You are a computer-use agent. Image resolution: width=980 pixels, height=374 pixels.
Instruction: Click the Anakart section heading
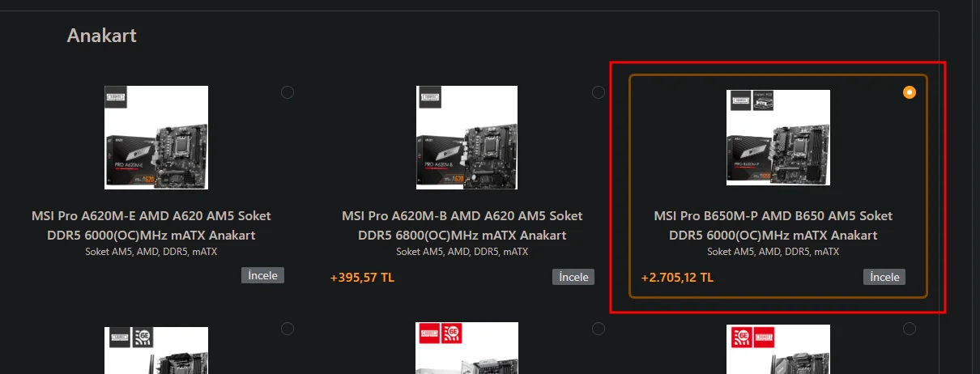101,36
